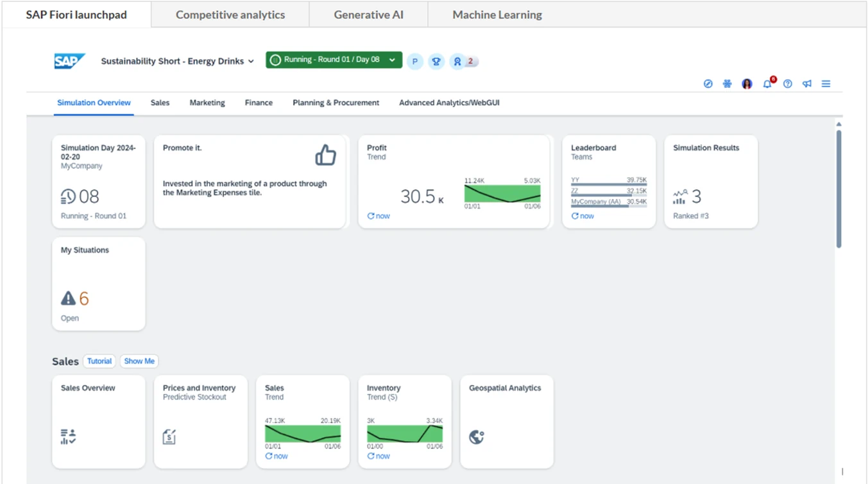Click the Sales Overview tile title

point(88,388)
